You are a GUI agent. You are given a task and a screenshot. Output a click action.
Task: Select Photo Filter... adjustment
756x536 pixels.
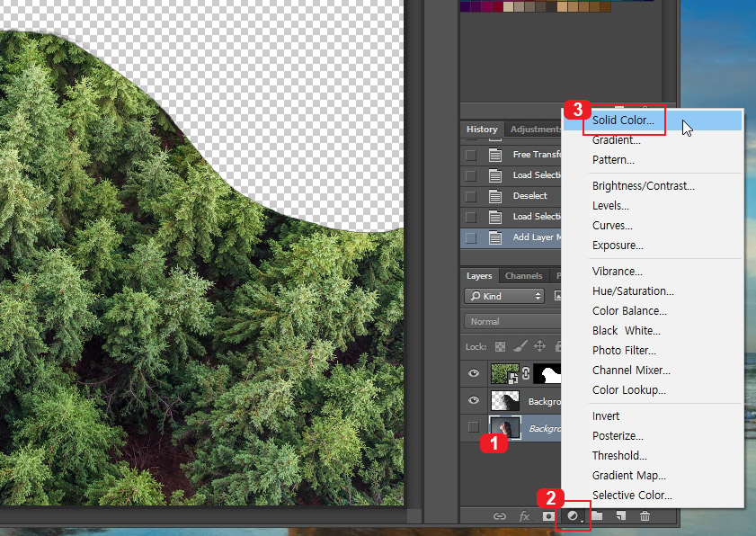point(653,350)
